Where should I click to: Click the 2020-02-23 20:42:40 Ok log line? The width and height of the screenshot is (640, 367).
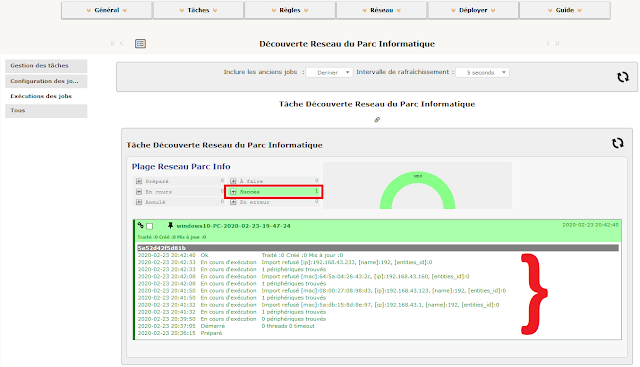[240, 255]
